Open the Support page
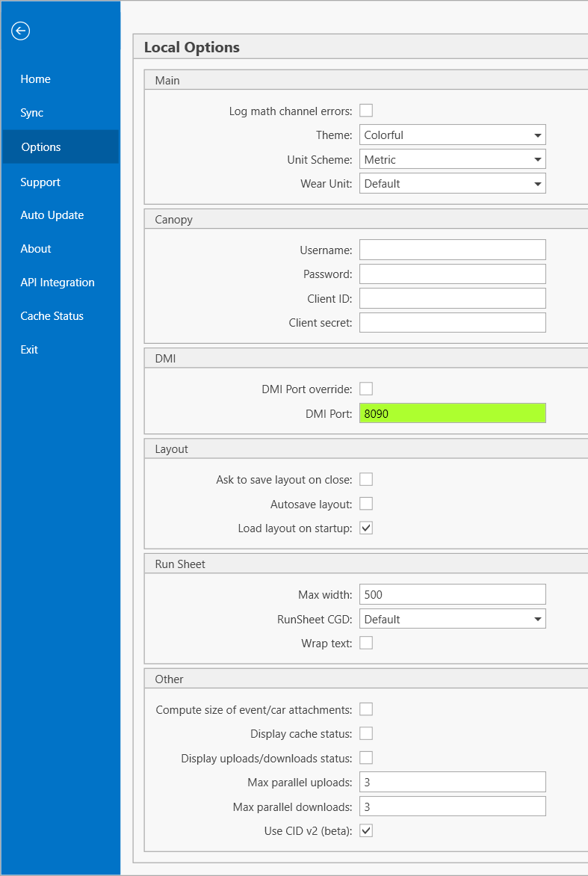 [40, 182]
